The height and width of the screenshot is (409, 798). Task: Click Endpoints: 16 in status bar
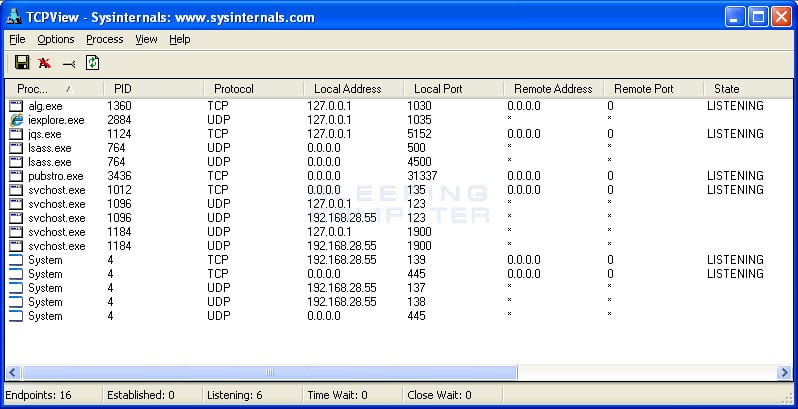click(39, 395)
